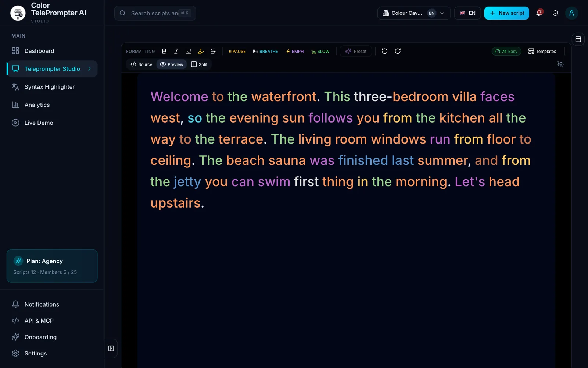588x368 pixels.
Task: Open the Onboarding page
Action: (52, 337)
